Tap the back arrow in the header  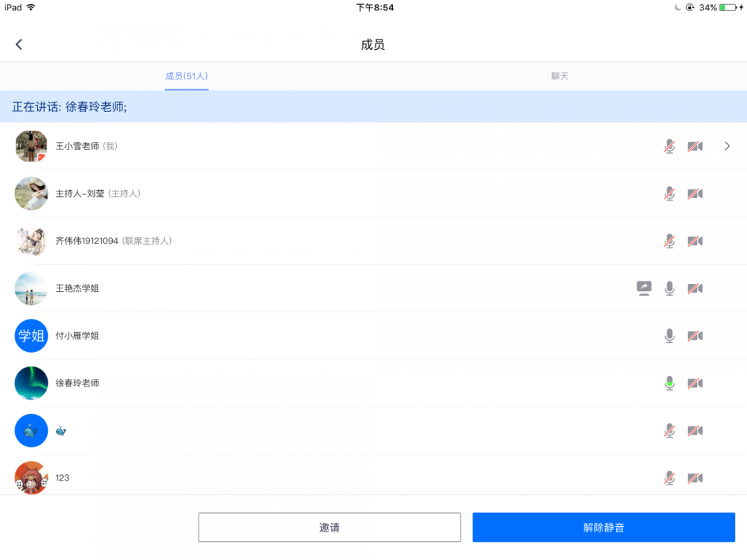tap(19, 44)
